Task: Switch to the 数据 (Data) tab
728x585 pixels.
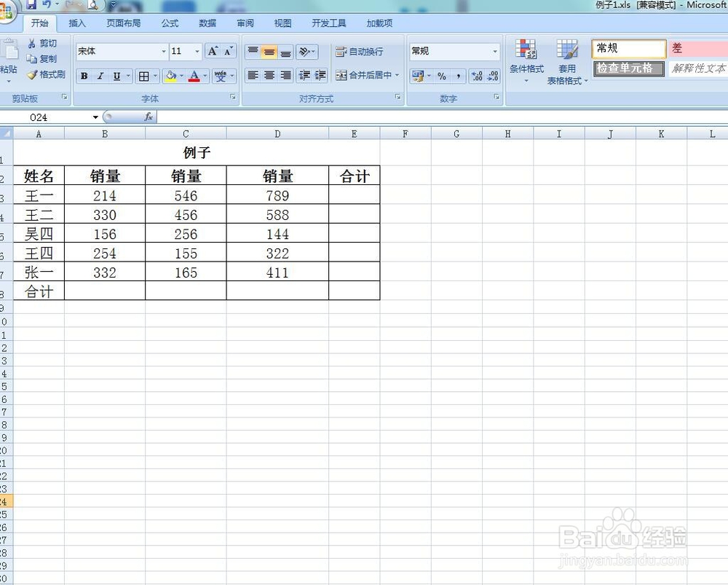Action: pyautogui.click(x=207, y=23)
